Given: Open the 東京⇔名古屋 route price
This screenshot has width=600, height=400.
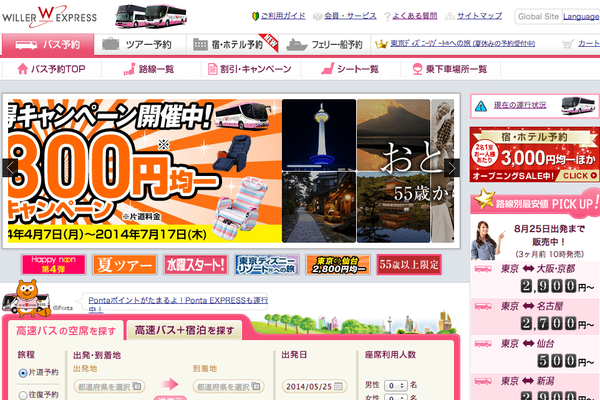Looking at the screenshot, I should [x=535, y=317].
